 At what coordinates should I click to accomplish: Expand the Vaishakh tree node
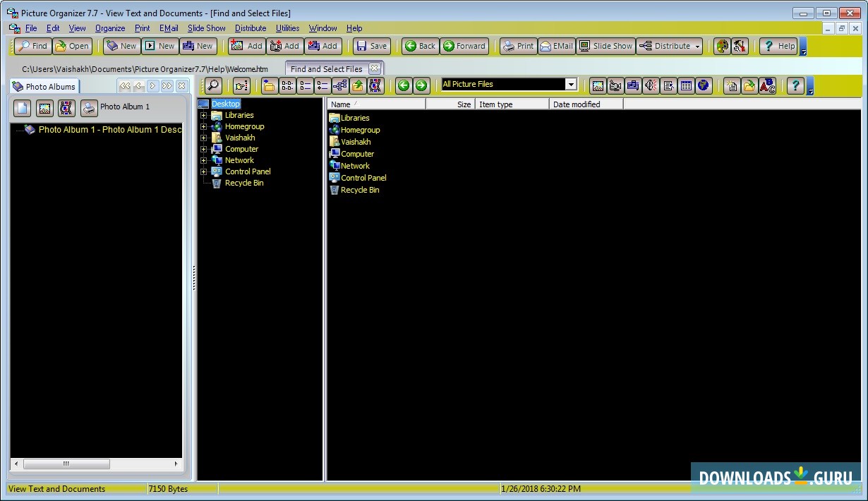pos(204,138)
